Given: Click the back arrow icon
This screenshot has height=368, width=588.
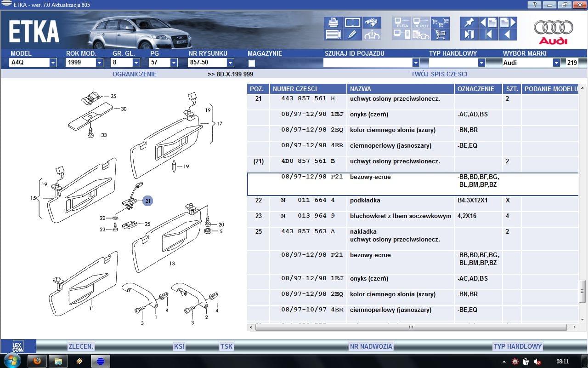Looking at the screenshot, I should pos(508,34).
